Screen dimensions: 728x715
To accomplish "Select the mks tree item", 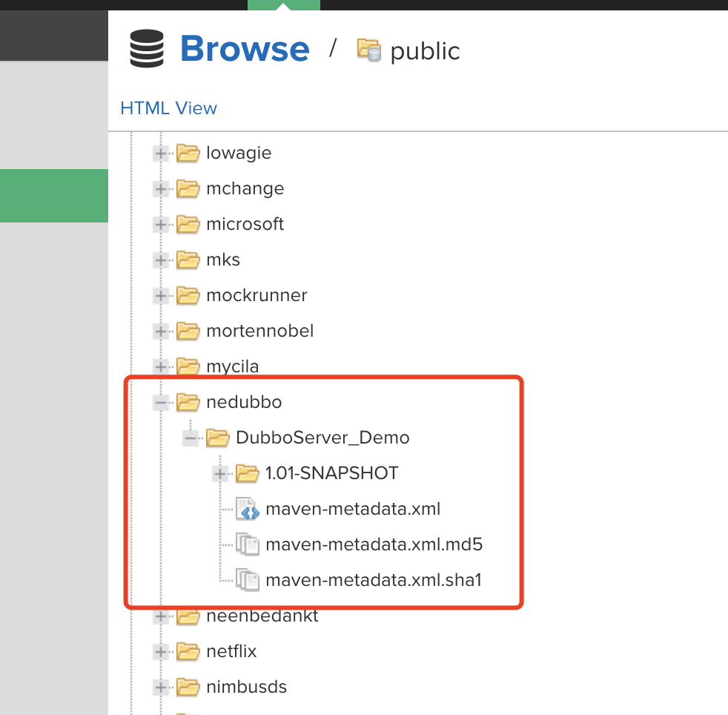I will tap(223, 260).
